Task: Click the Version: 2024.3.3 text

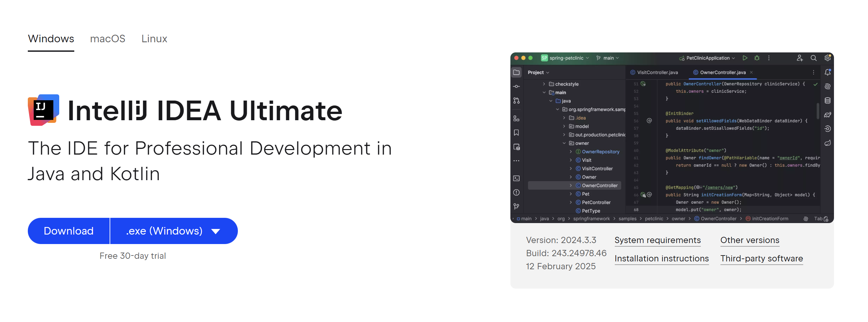Action: pyautogui.click(x=561, y=240)
